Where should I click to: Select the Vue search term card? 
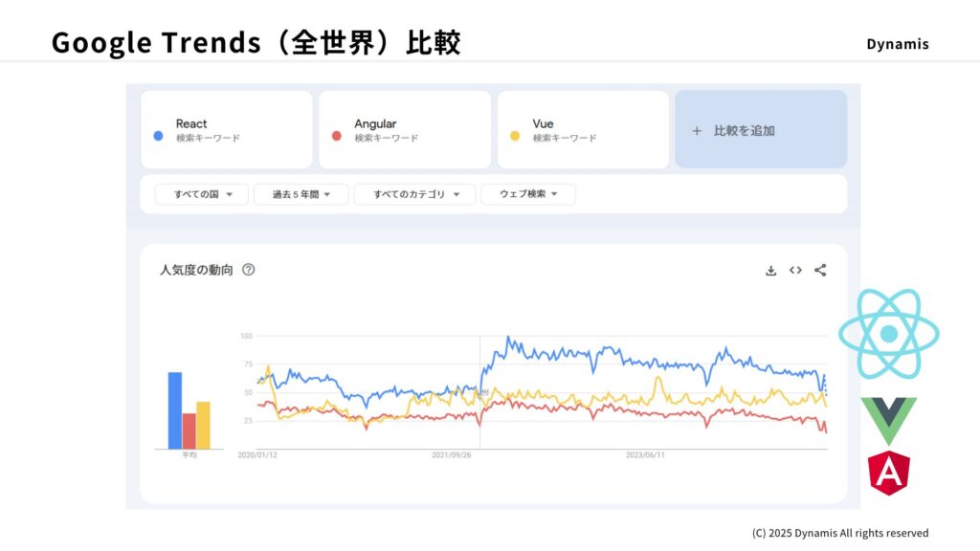coord(583,130)
